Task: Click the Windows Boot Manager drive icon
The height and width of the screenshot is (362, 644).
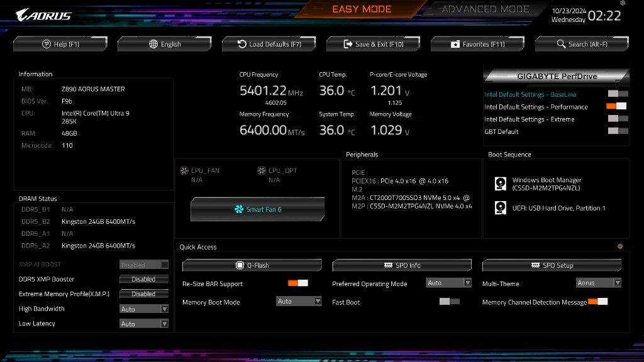Action: [x=500, y=184]
